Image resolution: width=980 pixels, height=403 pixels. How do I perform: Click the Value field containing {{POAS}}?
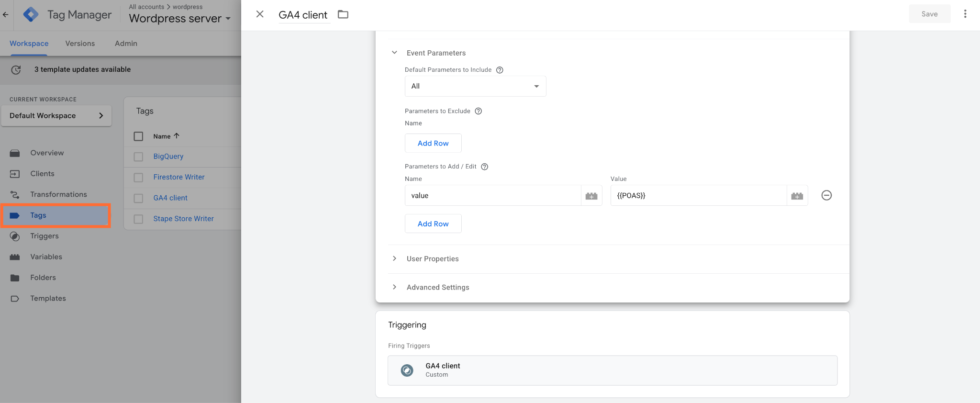(699, 195)
